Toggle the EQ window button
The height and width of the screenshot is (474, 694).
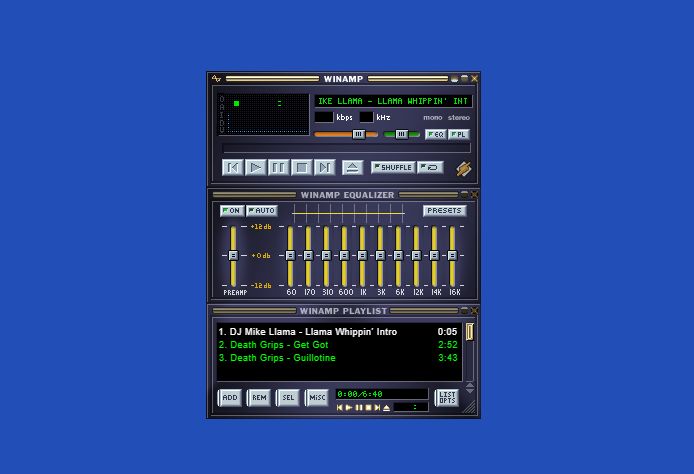coord(436,134)
